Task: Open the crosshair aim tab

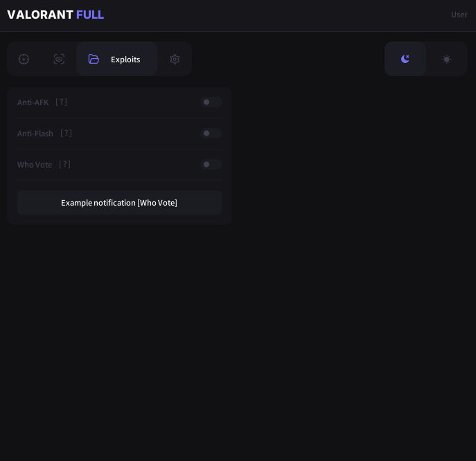Action: 24,60
